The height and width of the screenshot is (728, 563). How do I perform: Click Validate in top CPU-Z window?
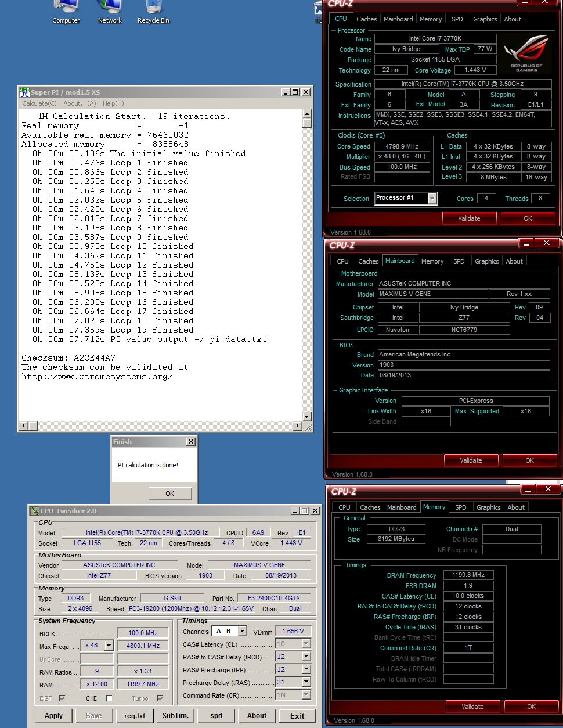click(469, 218)
